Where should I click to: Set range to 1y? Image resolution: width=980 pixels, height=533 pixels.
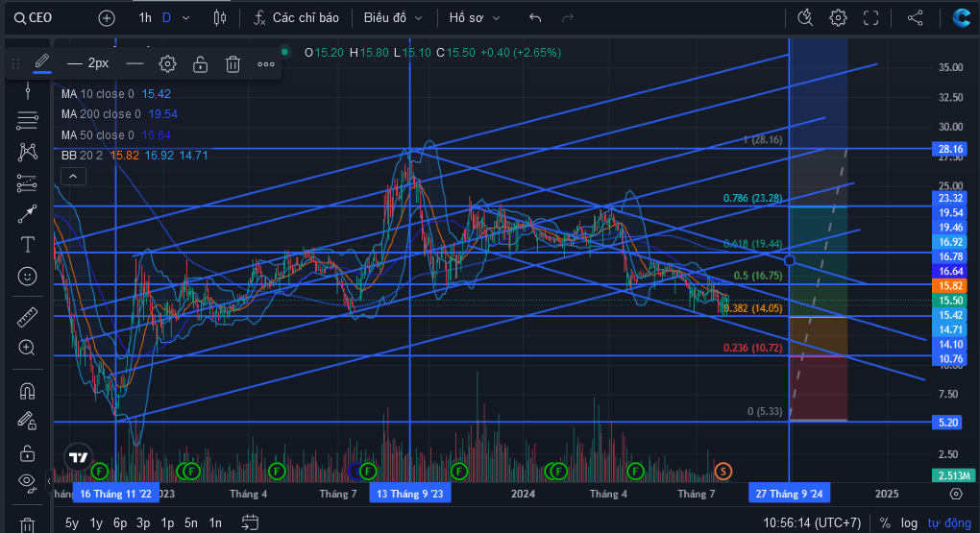click(x=96, y=523)
